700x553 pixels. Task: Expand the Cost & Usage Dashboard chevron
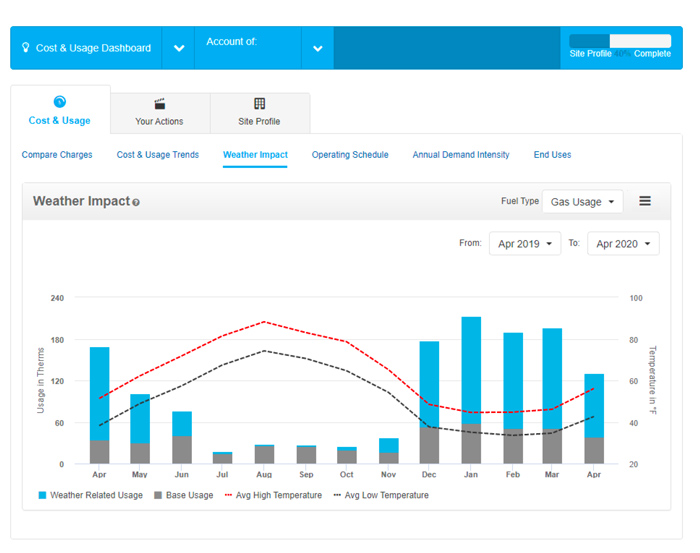point(179,48)
